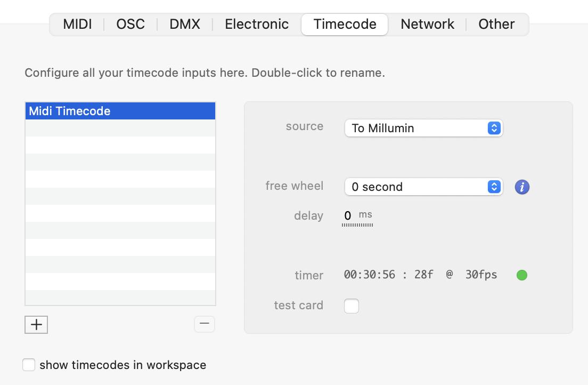Enable the test card checkbox
This screenshot has width=588, height=385.
pyautogui.click(x=352, y=306)
